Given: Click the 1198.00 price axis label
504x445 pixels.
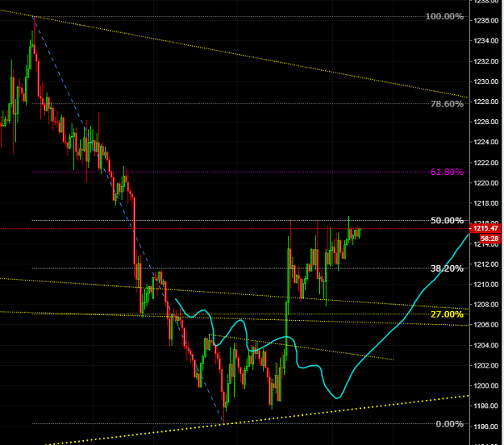Looking at the screenshot, I should click(x=485, y=406).
